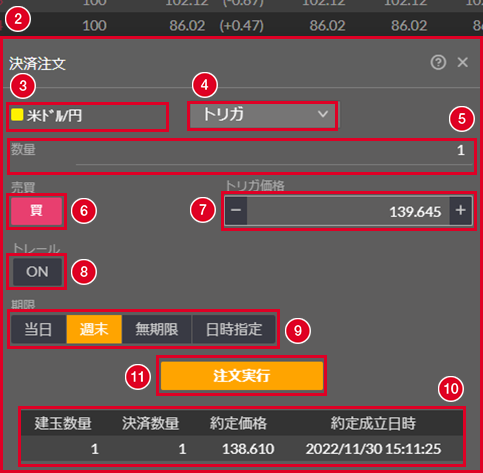
Task: Click the 注文実行 order execute button
Action: [242, 376]
